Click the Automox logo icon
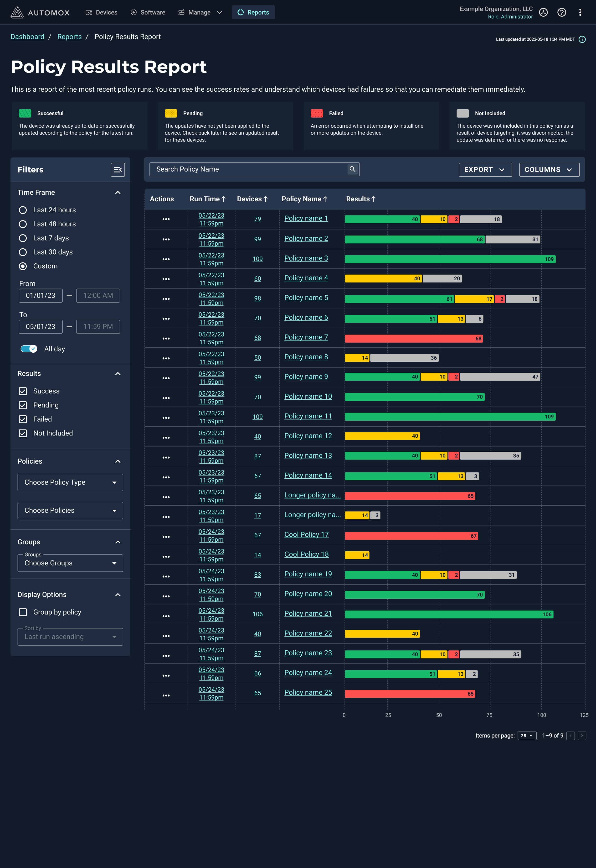This screenshot has height=868, width=596. click(x=17, y=12)
